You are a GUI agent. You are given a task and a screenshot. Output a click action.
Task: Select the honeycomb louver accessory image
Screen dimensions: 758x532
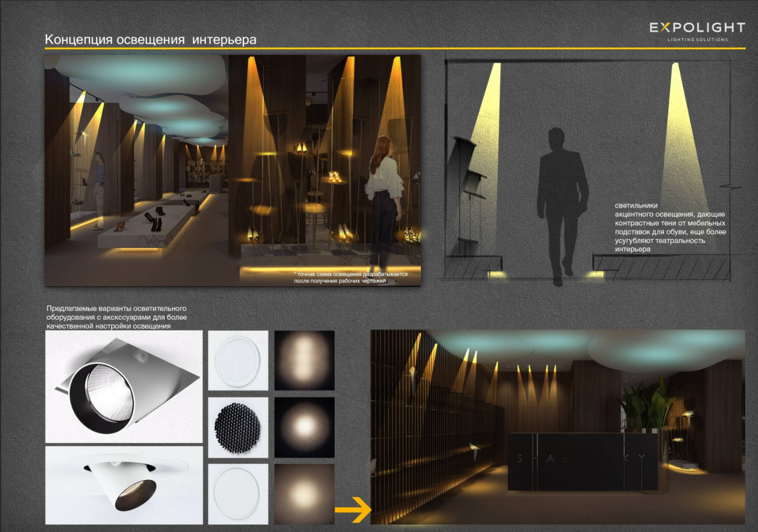238,427
